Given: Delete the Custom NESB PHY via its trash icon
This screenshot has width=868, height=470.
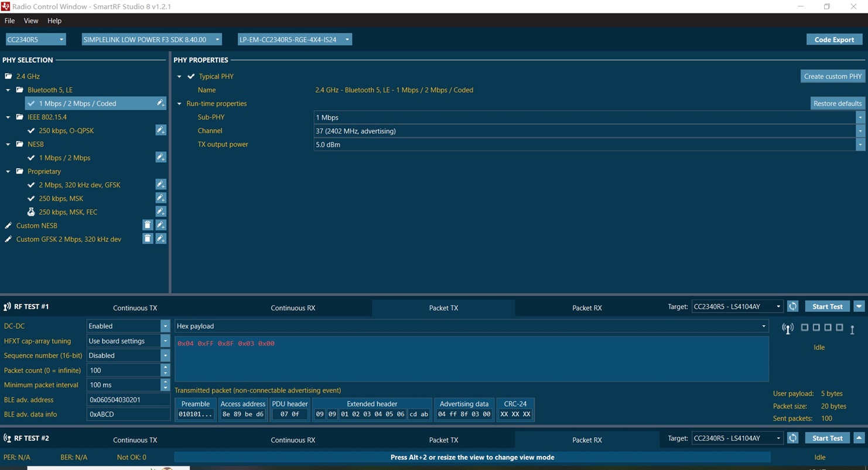Looking at the screenshot, I should (148, 225).
